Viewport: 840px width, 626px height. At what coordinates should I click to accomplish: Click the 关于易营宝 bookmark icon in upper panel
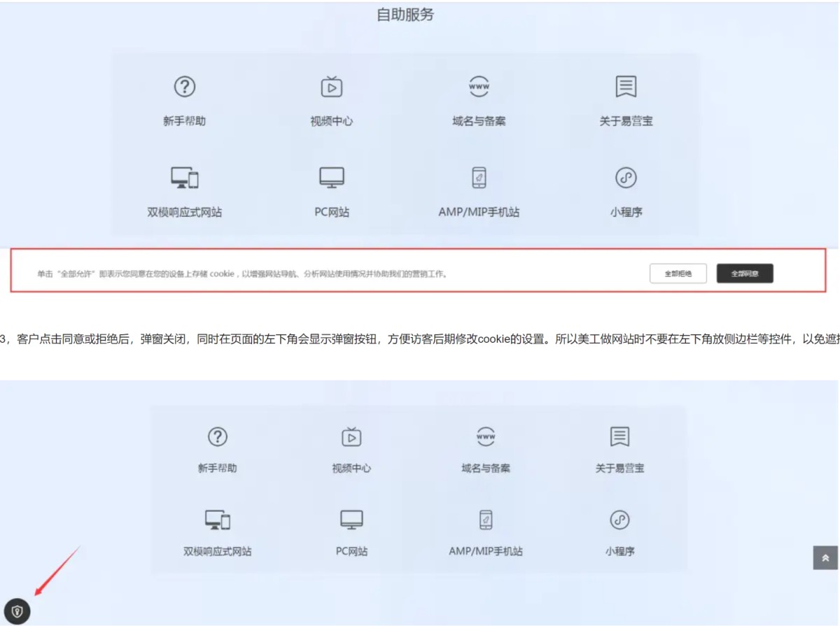[626, 87]
